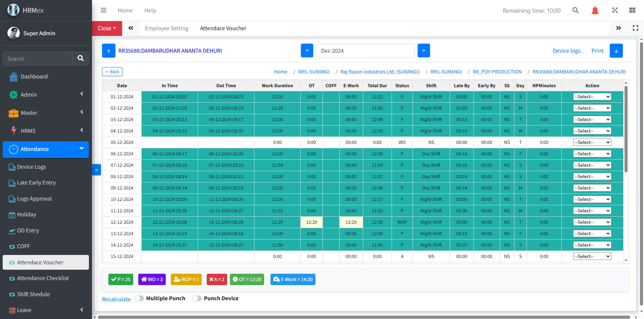The height and width of the screenshot is (319, 644).
Task: Click the Back button
Action: [x=112, y=72]
